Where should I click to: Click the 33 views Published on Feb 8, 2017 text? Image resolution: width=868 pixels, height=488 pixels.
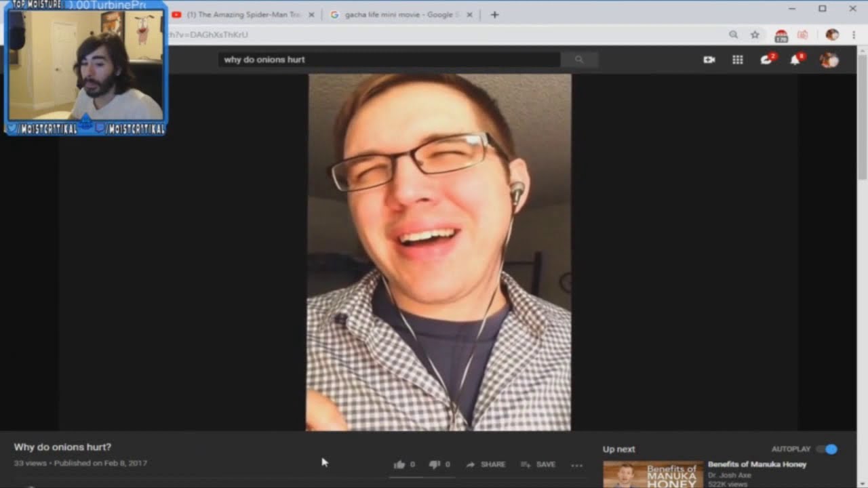pos(81,463)
